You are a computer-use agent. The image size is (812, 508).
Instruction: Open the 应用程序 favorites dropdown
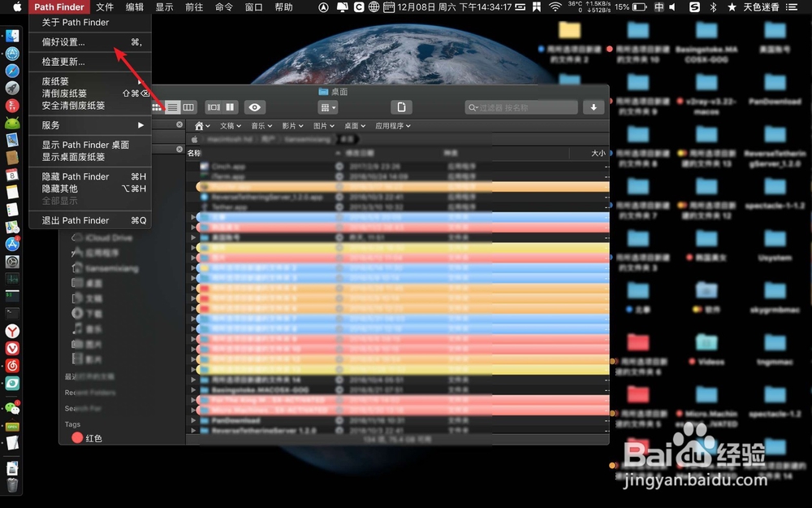tap(393, 126)
